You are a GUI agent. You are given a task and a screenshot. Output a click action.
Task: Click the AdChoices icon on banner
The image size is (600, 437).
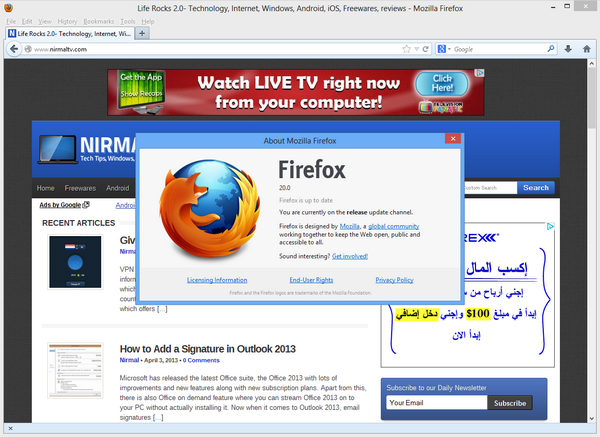pos(480,73)
